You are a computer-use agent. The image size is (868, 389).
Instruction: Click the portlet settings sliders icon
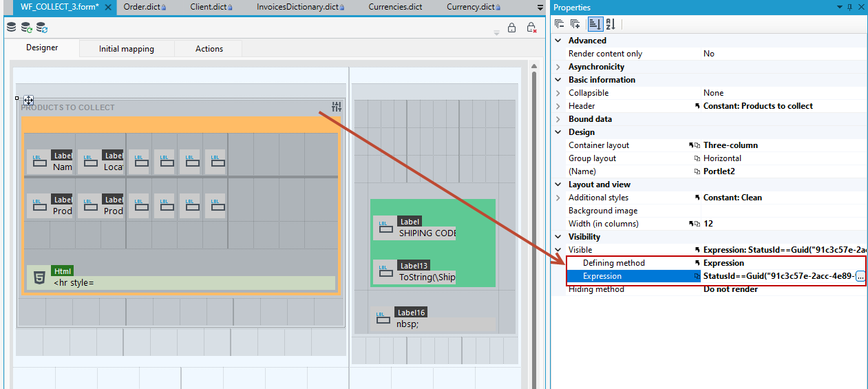click(x=336, y=107)
